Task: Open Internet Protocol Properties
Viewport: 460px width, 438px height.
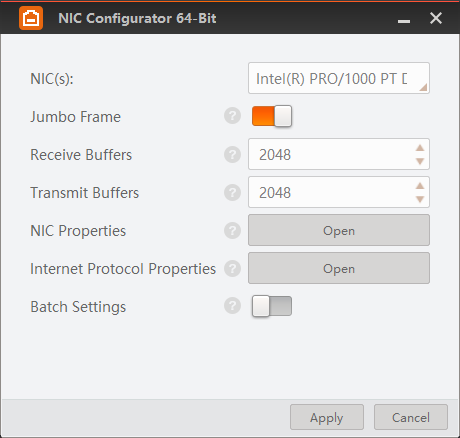Action: 339,268
